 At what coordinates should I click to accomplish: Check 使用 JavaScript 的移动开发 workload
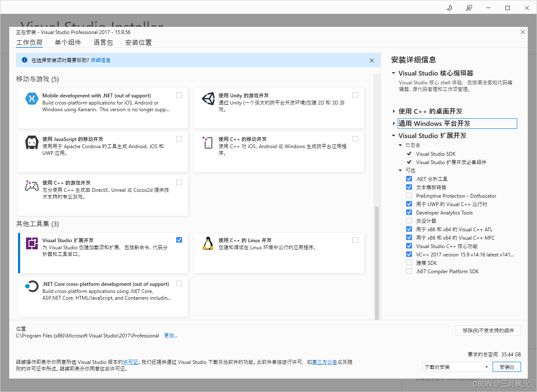coord(179,139)
